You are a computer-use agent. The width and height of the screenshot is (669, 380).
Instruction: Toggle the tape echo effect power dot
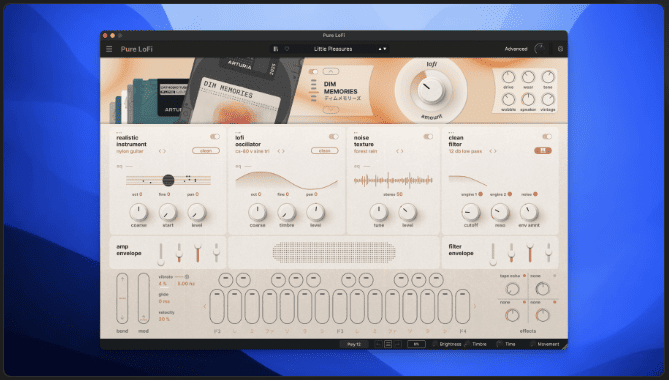tap(524, 276)
